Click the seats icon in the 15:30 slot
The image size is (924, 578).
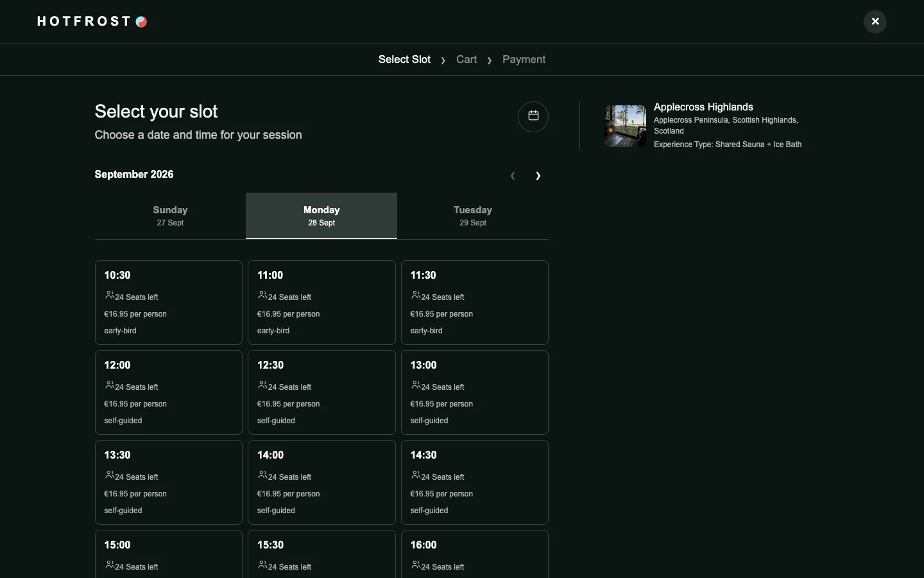(x=262, y=565)
